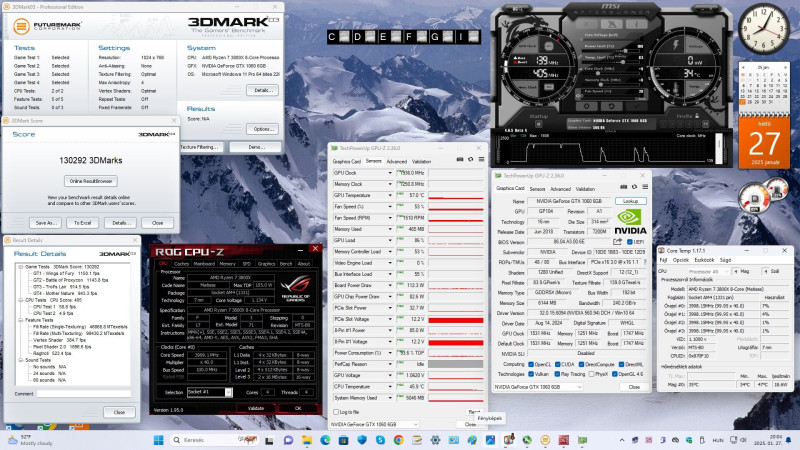This screenshot has width=800, height=450.
Task: Open the Opciók menu in Core Temp
Action: pyautogui.click(x=681, y=260)
